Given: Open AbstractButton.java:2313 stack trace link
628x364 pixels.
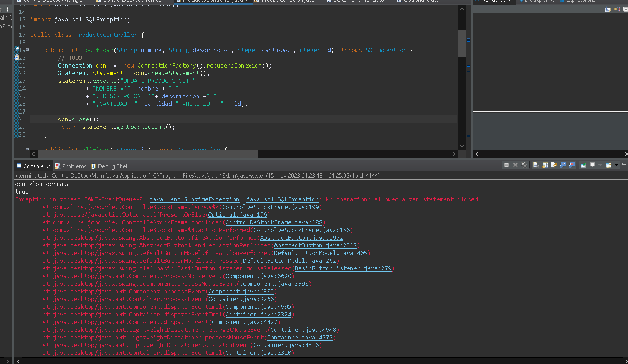Looking at the screenshot, I should click(x=316, y=245).
